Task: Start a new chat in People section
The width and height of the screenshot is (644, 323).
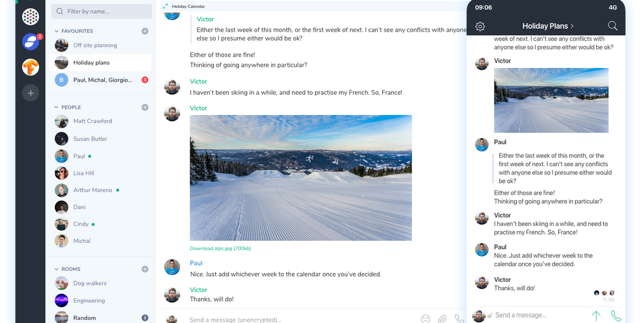Action: [145, 107]
